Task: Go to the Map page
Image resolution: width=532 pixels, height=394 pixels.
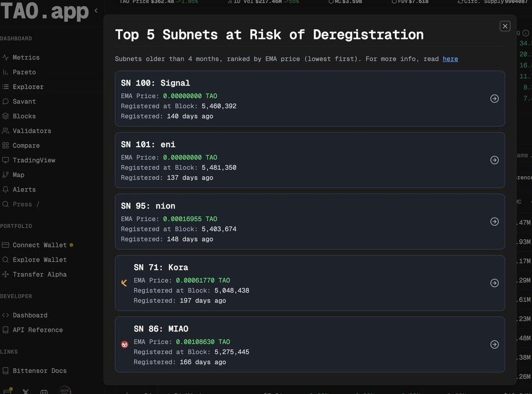Action: (19, 175)
